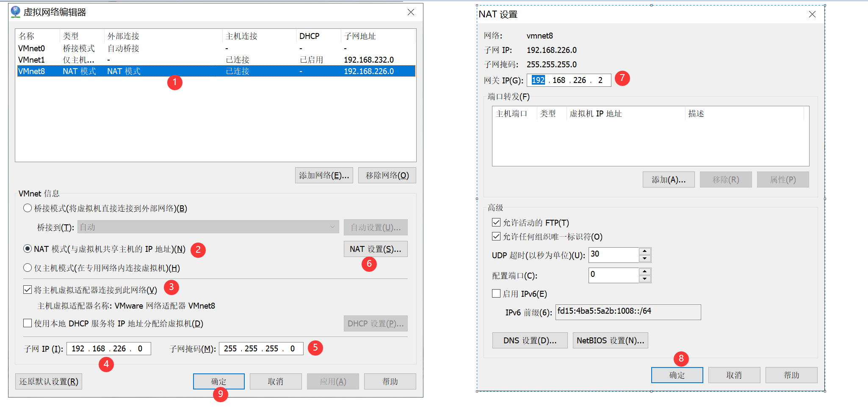
Task: Enable the 启用 IPv6 checkbox
Action: (x=496, y=293)
